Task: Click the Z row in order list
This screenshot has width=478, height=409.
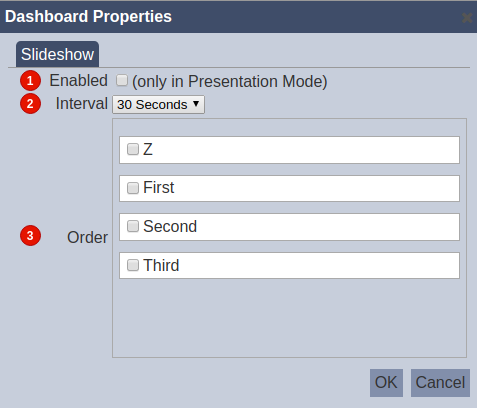Action: [289, 150]
